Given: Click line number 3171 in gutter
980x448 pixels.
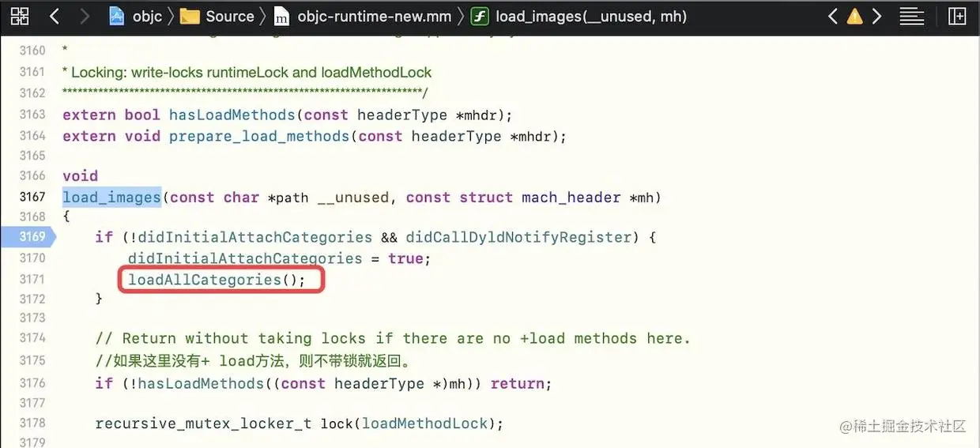Looking at the screenshot, I should click(x=32, y=278).
